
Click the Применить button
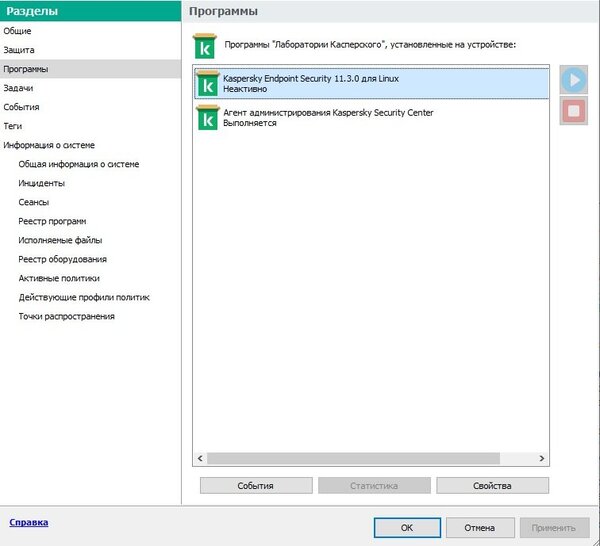(554, 528)
